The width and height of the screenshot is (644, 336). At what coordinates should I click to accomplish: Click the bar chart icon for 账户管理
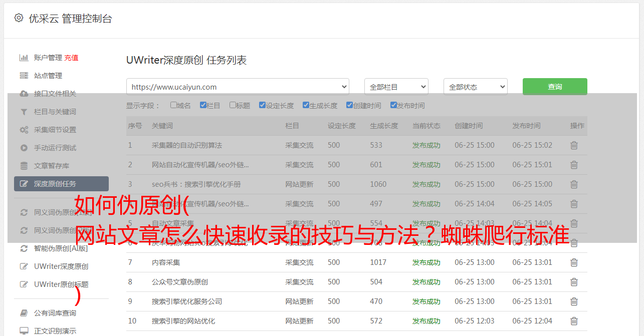(x=24, y=58)
